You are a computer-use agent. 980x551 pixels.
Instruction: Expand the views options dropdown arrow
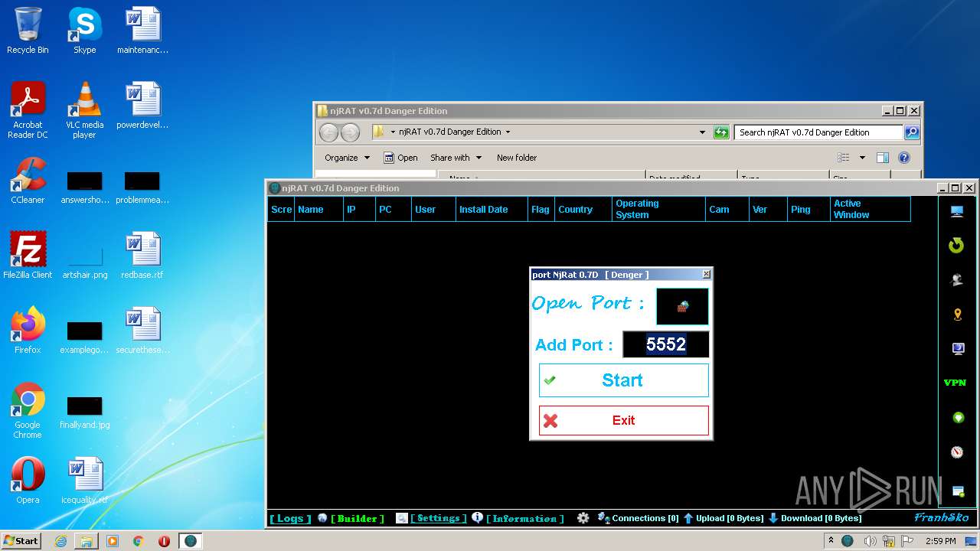[862, 158]
